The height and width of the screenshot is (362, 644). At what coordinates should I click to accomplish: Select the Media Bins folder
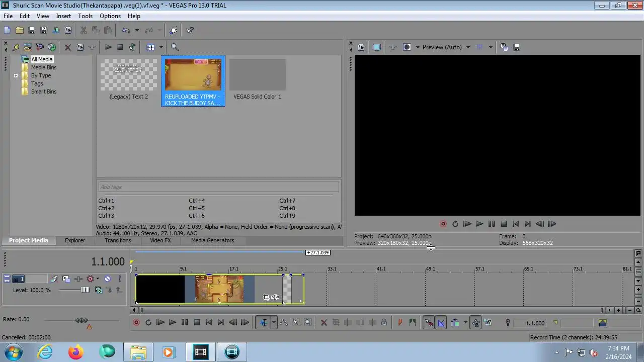pyautogui.click(x=44, y=67)
